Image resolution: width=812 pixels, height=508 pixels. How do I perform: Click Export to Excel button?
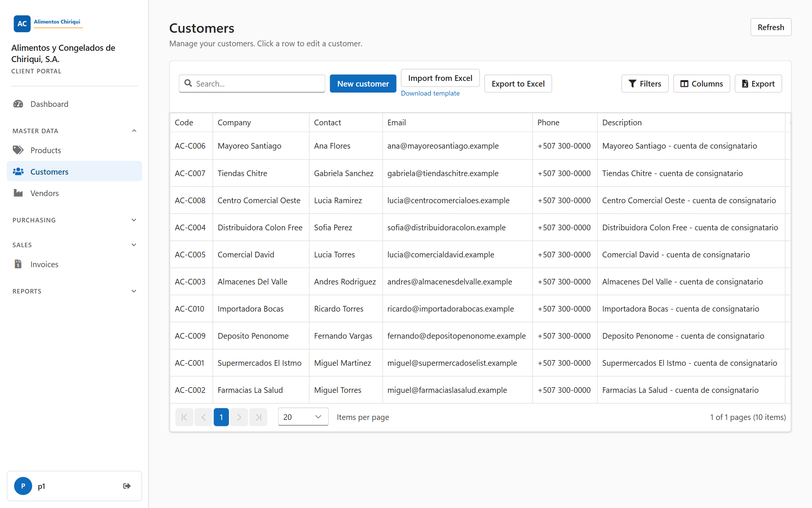[518, 84]
